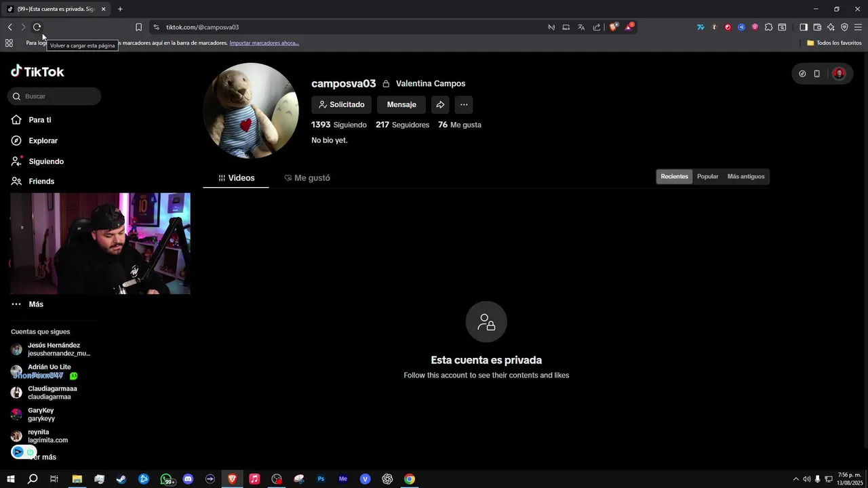The height and width of the screenshot is (488, 868).
Task: Open Google Chrome from the taskbar
Action: coord(410,479)
